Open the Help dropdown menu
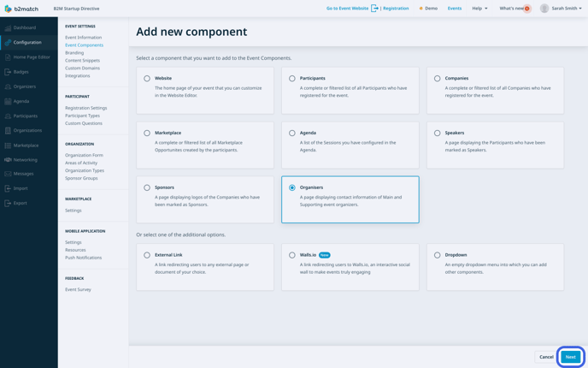Viewport: 588px width, 368px height. tap(479, 9)
